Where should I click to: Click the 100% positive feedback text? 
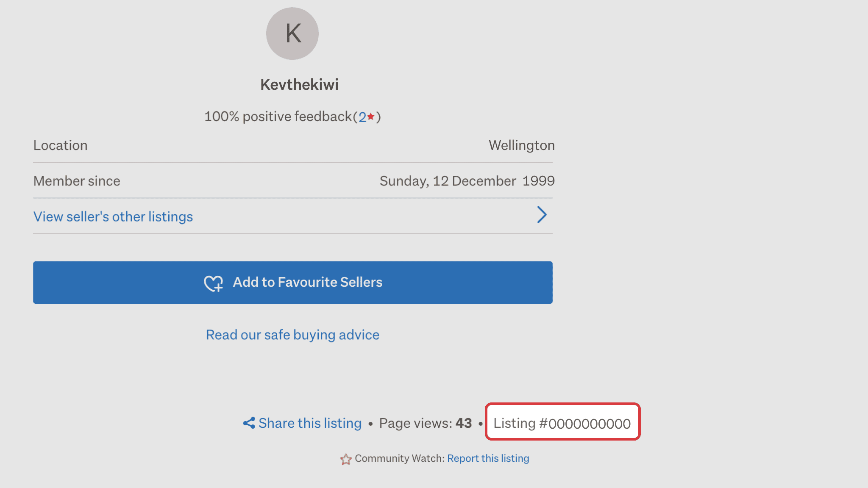278,116
